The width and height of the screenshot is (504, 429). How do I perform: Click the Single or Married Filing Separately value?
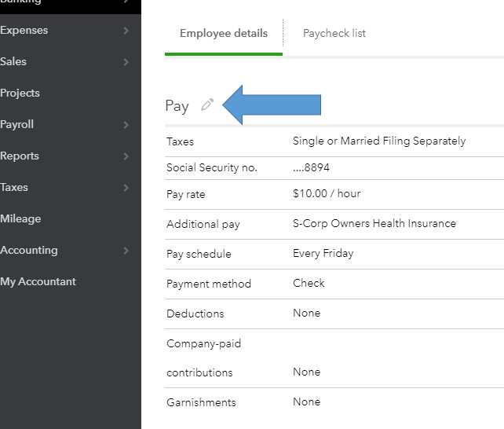click(378, 141)
